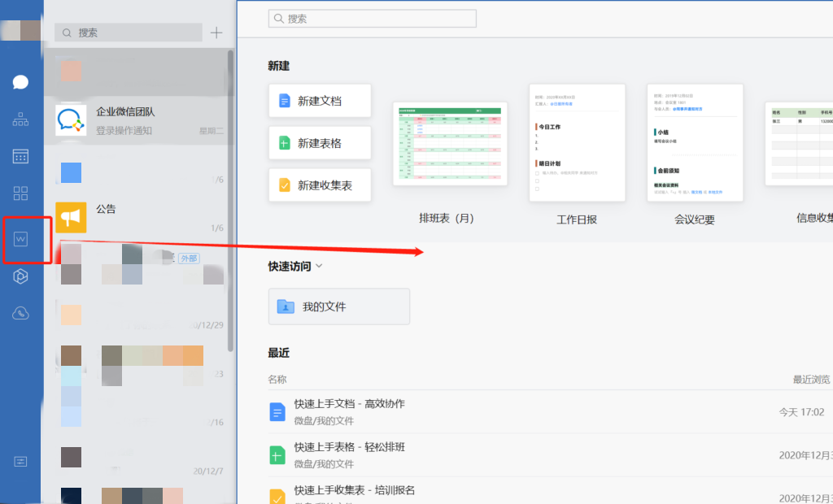
Task: Select the 会议纪要 template thumbnail
Action: tap(695, 143)
